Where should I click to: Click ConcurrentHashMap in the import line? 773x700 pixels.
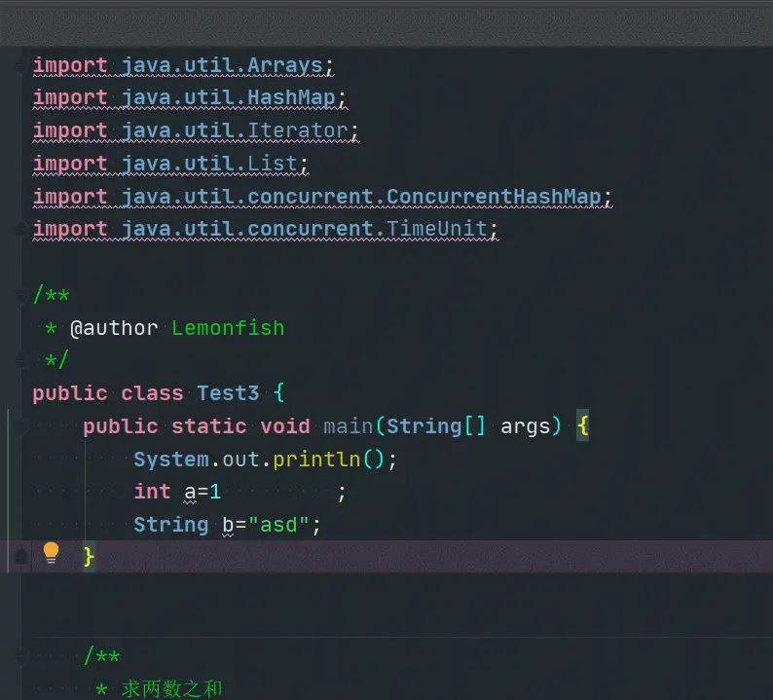tap(494, 197)
